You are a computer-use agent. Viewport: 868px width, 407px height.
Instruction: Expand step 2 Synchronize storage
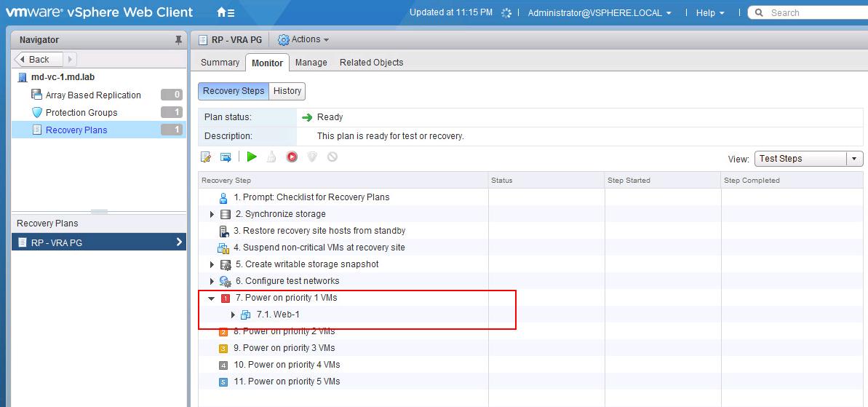coord(212,214)
